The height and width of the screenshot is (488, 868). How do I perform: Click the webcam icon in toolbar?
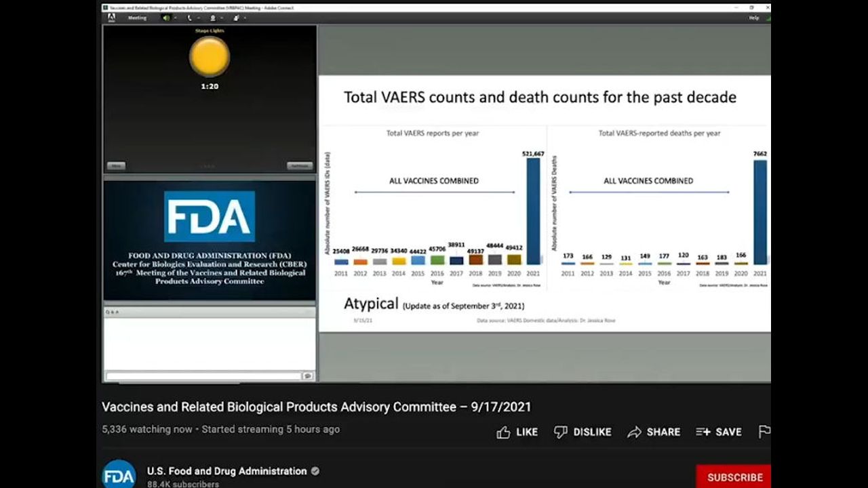(x=213, y=18)
